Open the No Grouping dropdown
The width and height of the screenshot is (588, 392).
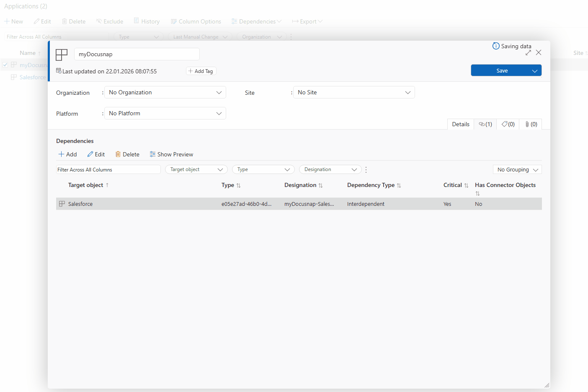pos(517,169)
